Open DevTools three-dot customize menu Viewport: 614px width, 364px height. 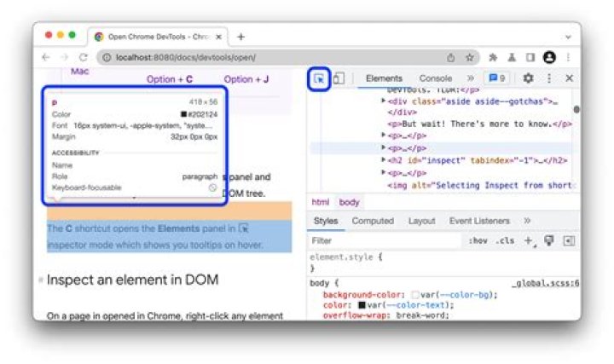point(549,78)
